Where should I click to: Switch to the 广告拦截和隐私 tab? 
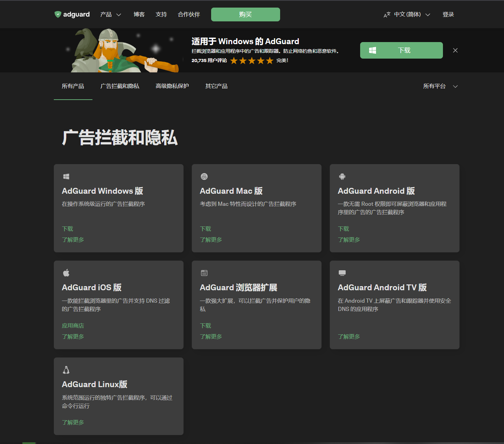click(x=120, y=86)
